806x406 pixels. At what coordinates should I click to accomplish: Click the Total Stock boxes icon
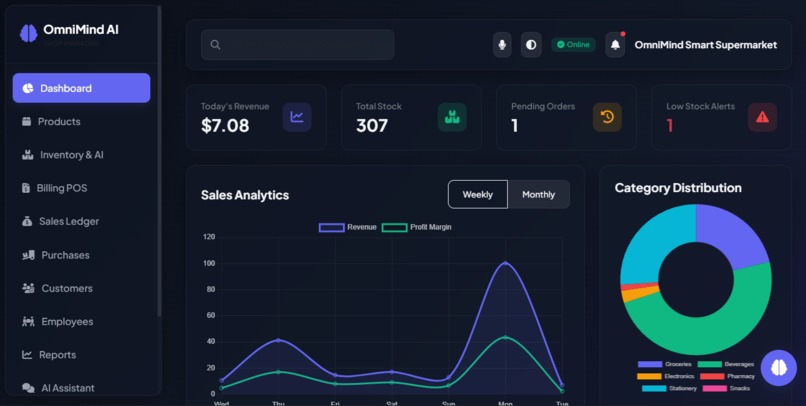[x=452, y=117]
